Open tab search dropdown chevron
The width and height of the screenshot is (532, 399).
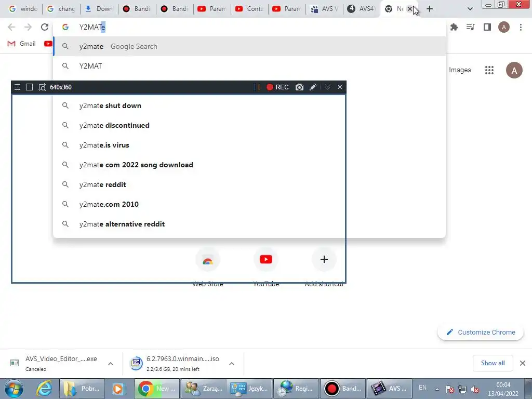[470, 9]
